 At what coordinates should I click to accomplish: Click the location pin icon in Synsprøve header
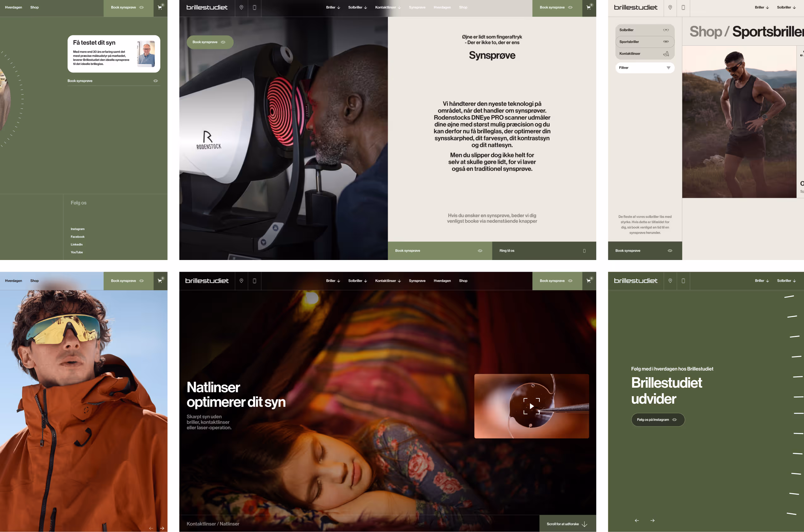pos(241,8)
